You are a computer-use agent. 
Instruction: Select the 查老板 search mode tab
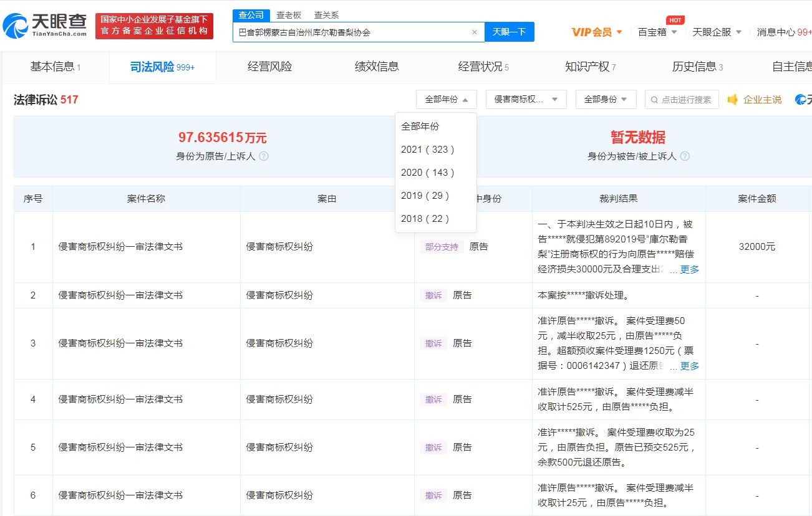click(289, 15)
